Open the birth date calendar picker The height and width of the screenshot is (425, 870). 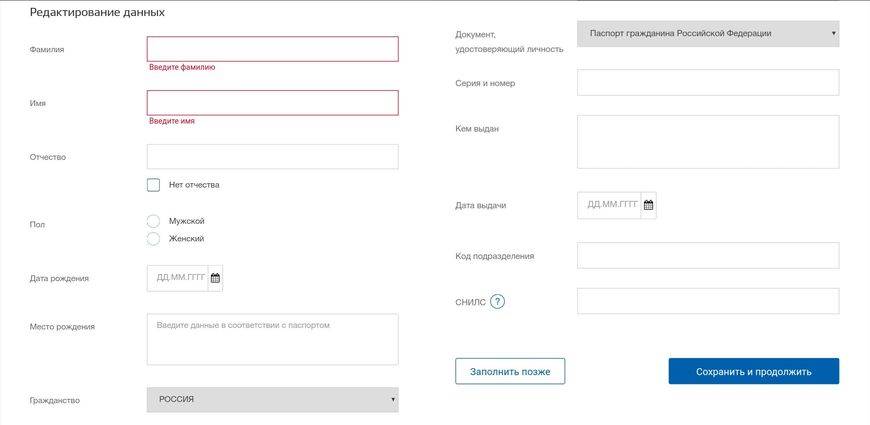tap(215, 278)
